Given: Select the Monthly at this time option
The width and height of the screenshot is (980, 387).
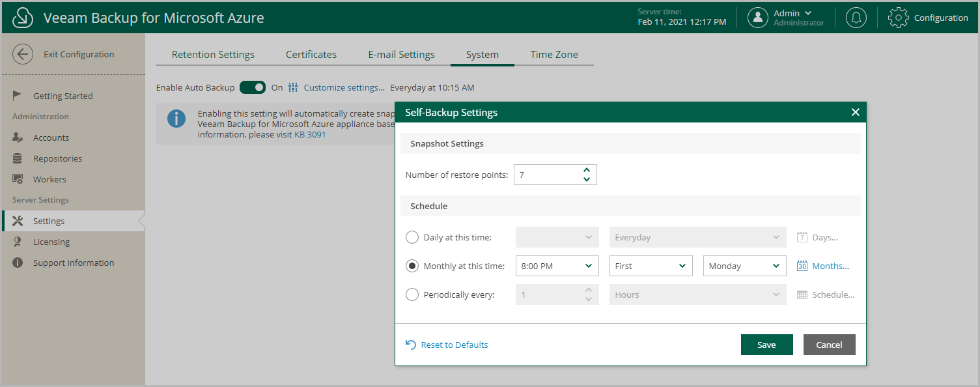Looking at the screenshot, I should click(412, 266).
